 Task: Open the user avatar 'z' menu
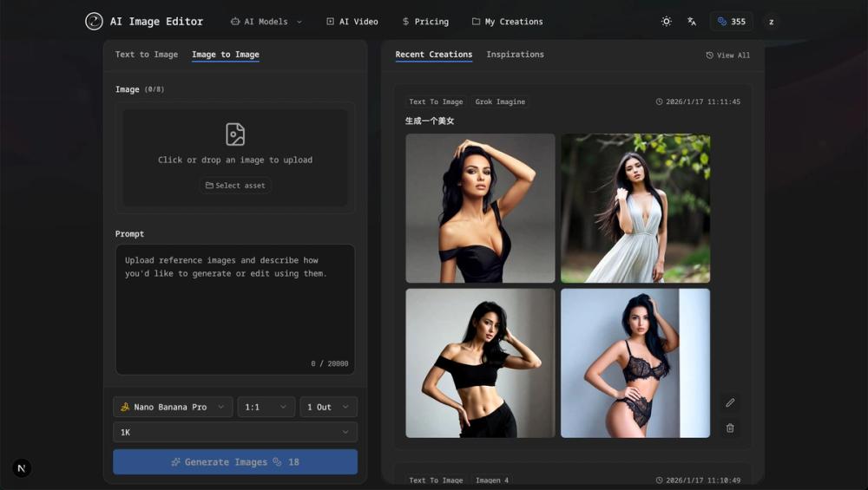[771, 22]
